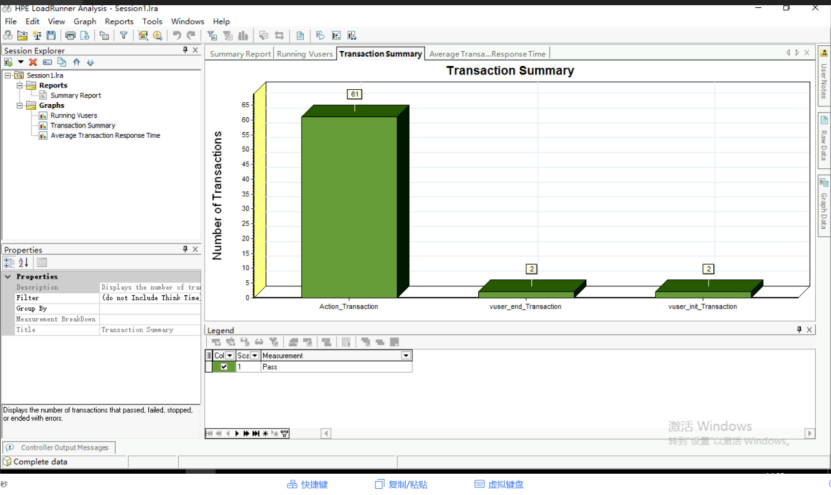The height and width of the screenshot is (495, 831).
Task: Click the funnel filter icon in main toolbar
Action: 123,36
